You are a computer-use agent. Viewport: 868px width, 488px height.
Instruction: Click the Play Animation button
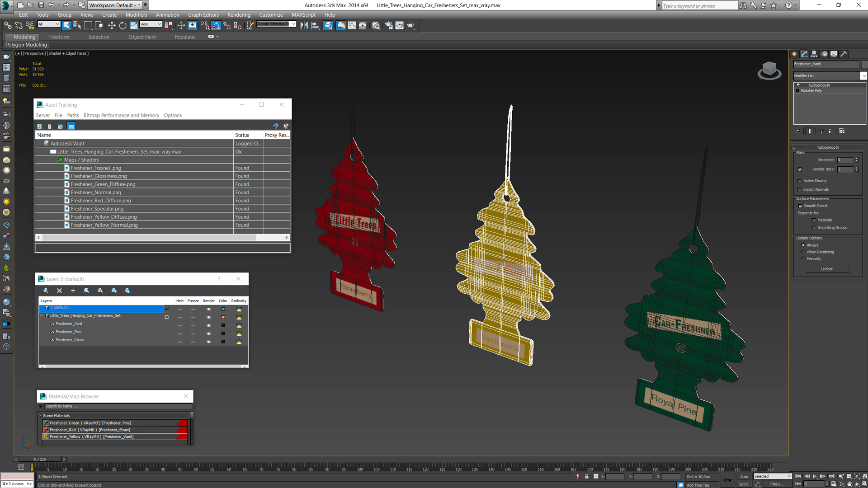coord(815,476)
